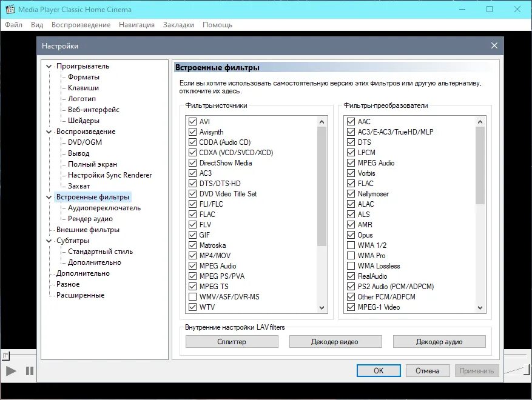
Task: Uncheck the Opus transform filter
Action: pyautogui.click(x=351, y=235)
